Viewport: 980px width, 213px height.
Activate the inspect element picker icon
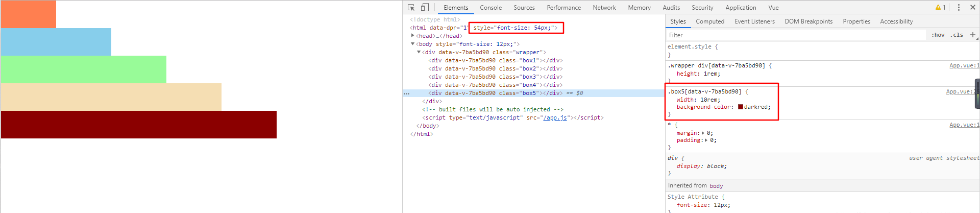[411, 8]
